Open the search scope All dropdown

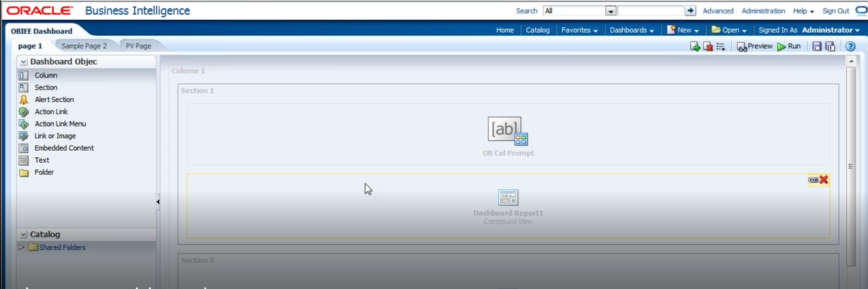tap(611, 11)
